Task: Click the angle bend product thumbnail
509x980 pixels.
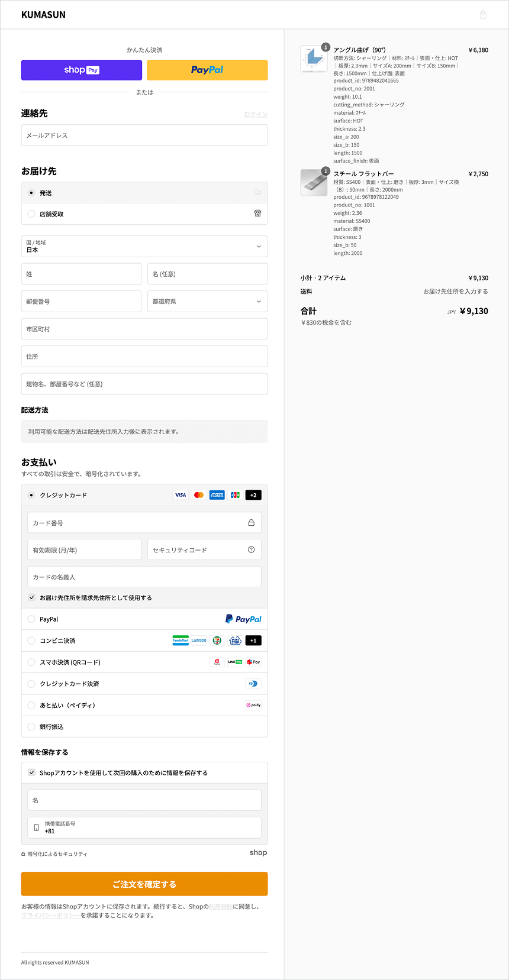Action: [314, 59]
